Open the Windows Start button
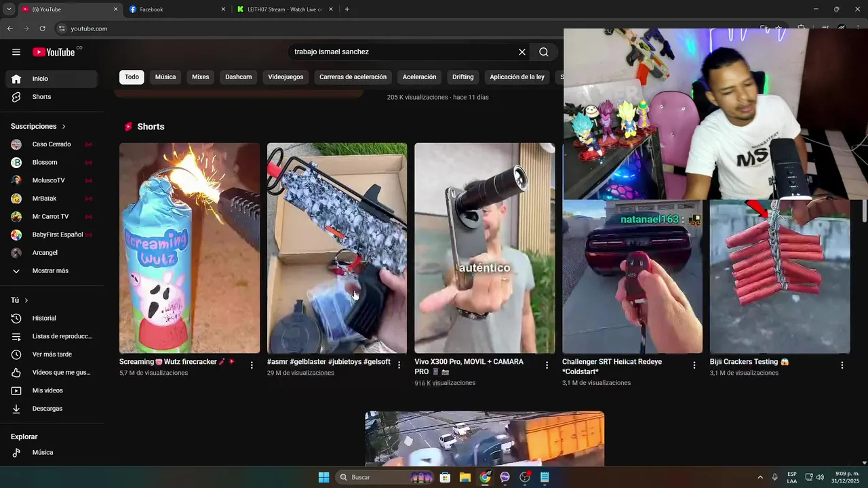 coord(323,477)
